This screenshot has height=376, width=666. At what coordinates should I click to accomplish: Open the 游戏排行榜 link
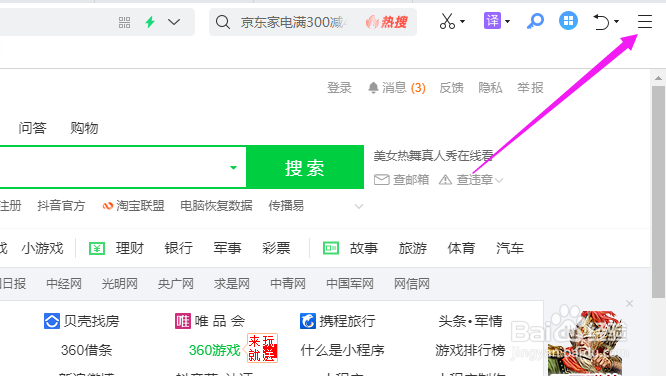pos(471,351)
